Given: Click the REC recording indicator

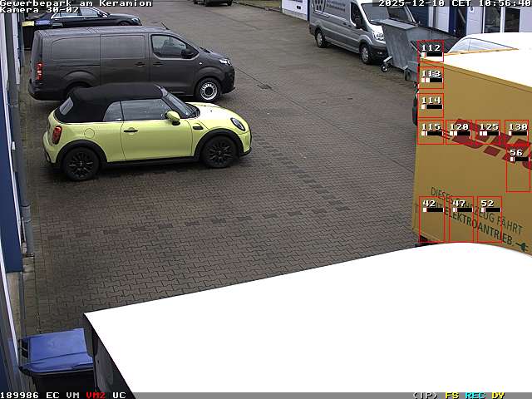Looking at the screenshot, I should [475, 395].
